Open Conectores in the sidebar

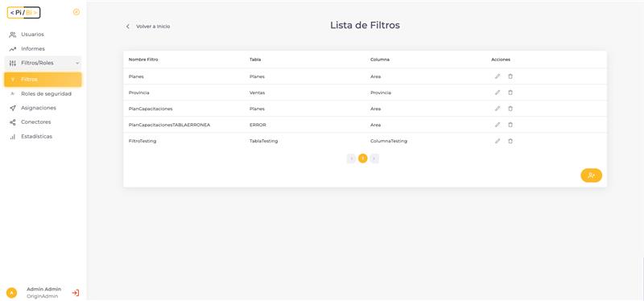pos(43,122)
